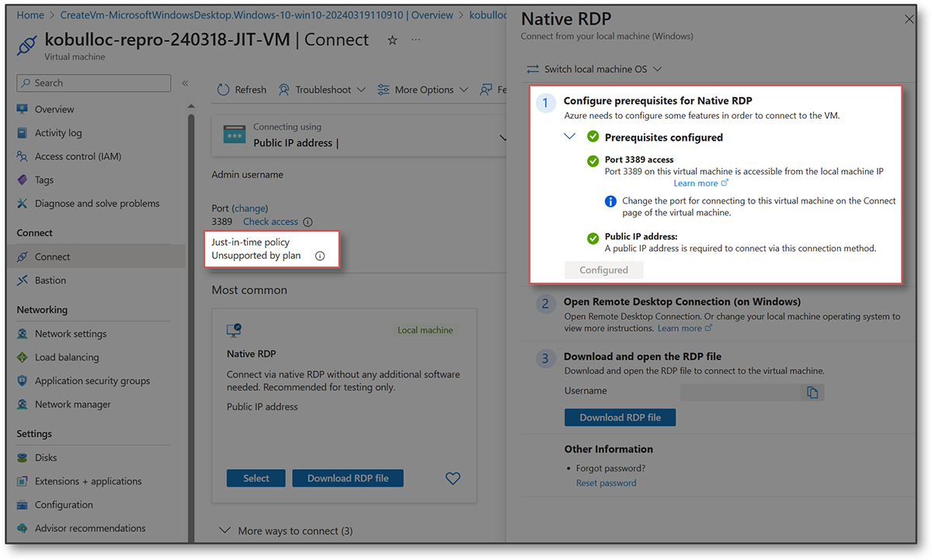932x560 pixels.
Task: Click the Configuration icon in sidebar
Action: [x=23, y=505]
